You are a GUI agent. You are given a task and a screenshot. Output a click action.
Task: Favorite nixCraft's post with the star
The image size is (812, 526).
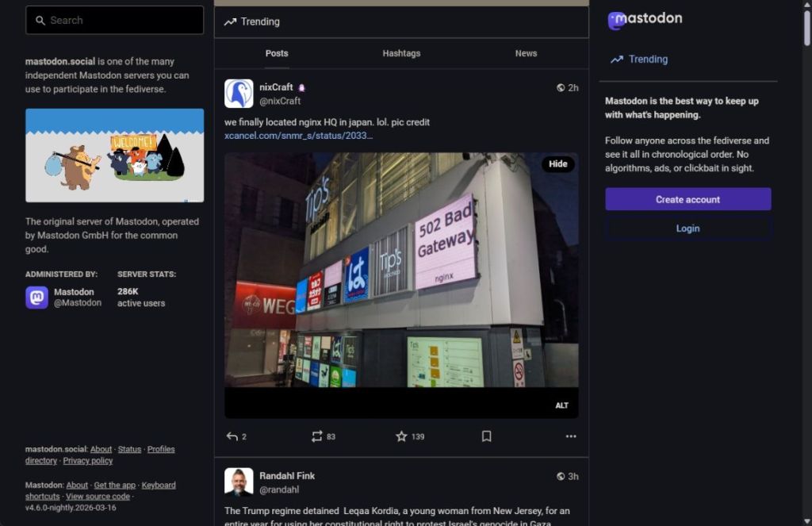[x=401, y=436]
